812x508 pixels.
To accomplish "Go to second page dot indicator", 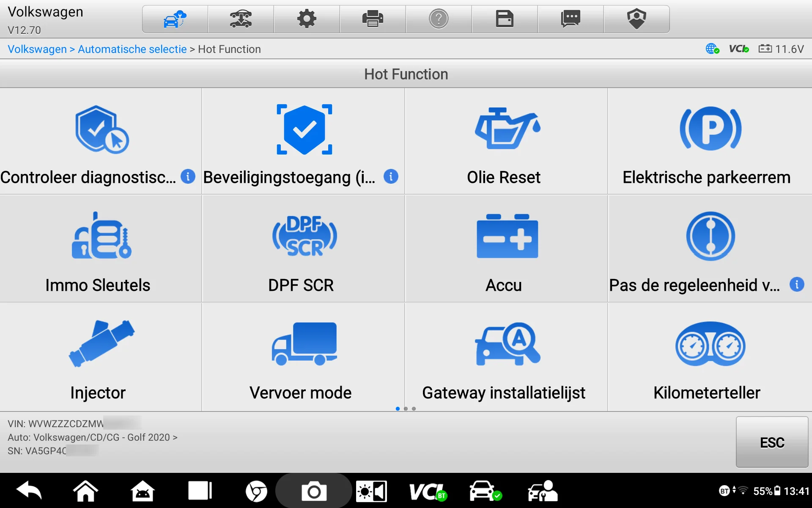I will (406, 409).
